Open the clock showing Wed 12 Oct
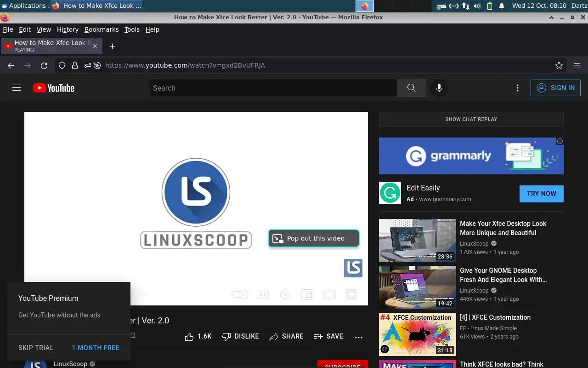The height and width of the screenshot is (368, 588). point(539,6)
